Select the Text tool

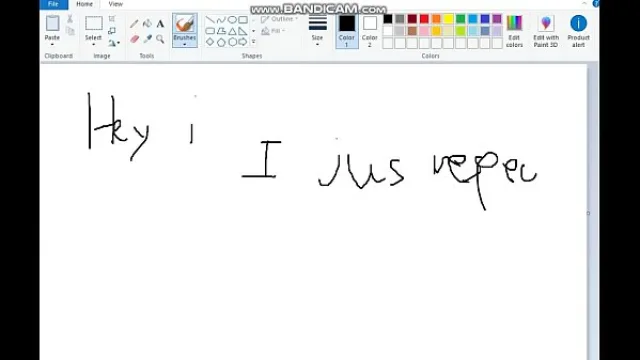click(160, 24)
